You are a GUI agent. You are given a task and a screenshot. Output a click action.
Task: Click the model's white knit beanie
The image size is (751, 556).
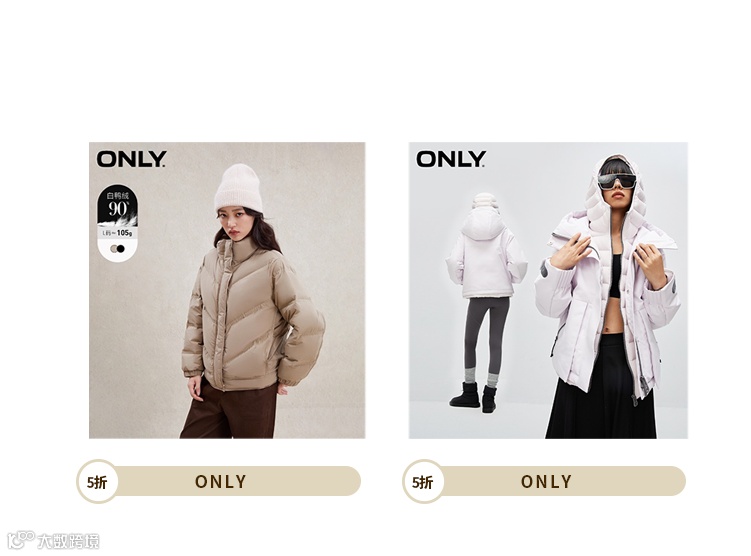pyautogui.click(x=239, y=188)
